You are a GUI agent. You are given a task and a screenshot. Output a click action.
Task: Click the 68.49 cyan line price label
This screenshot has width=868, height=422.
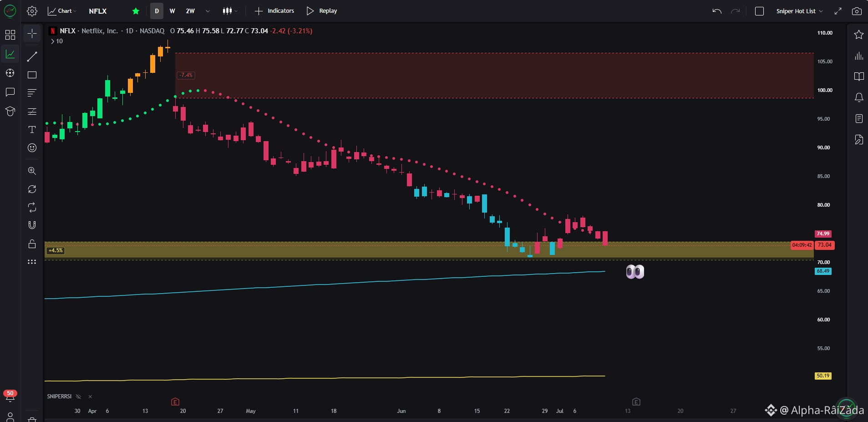(x=823, y=271)
